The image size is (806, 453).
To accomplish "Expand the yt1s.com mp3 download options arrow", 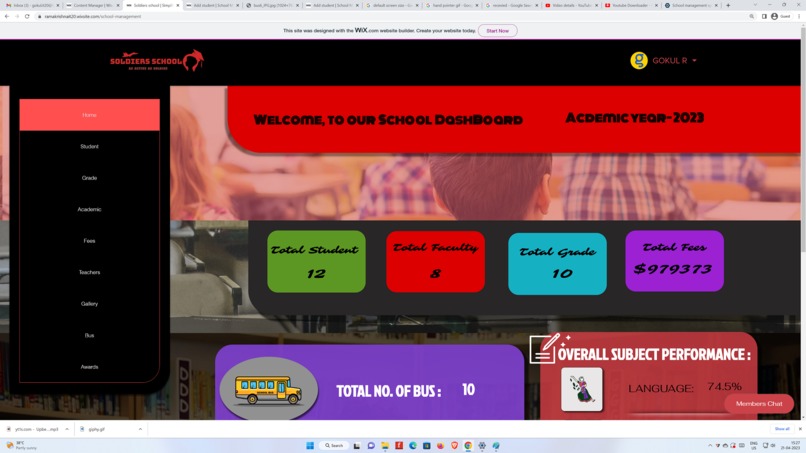I will tap(67, 429).
